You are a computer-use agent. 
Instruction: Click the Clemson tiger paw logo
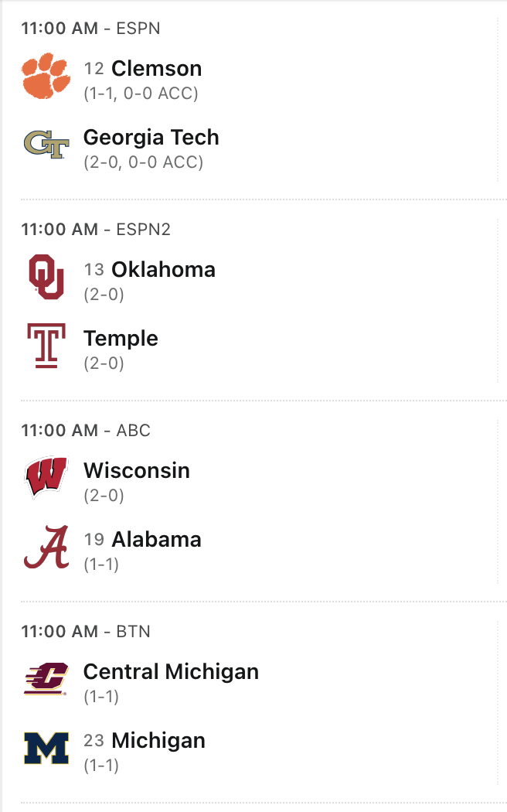(46, 76)
